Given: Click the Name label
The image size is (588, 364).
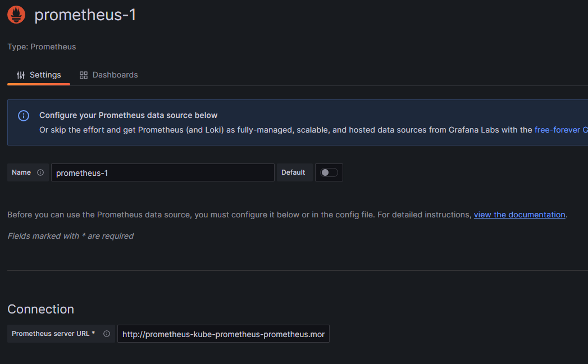Looking at the screenshot, I should [x=21, y=172].
